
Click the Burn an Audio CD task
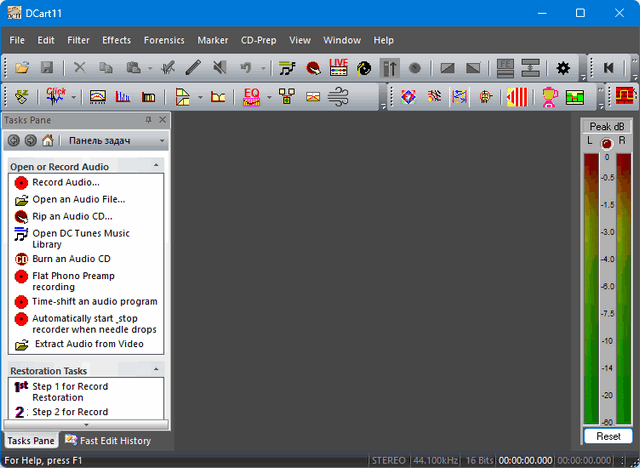click(71, 259)
